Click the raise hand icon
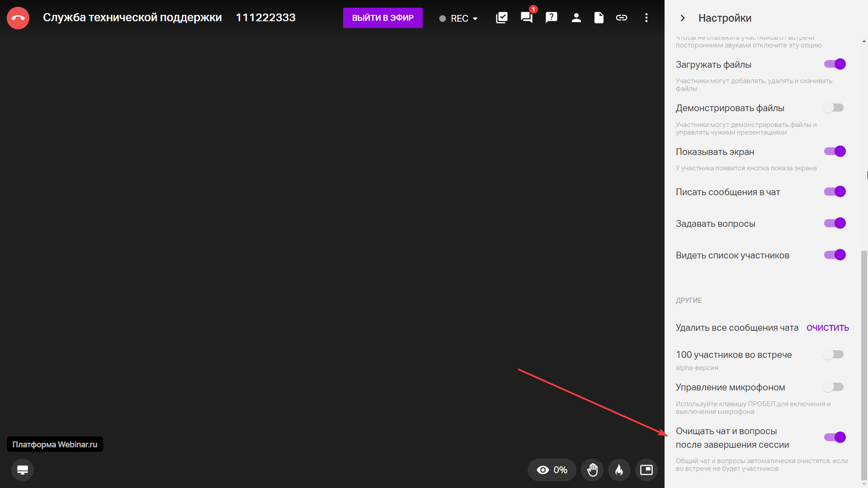This screenshot has height=488, width=868. (x=592, y=470)
